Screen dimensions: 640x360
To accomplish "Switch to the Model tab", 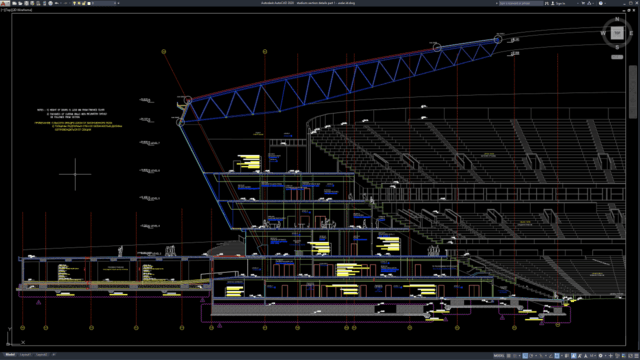I will click(10, 355).
